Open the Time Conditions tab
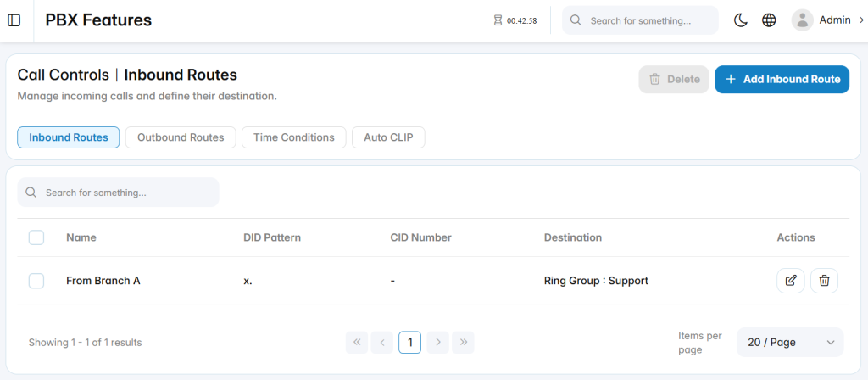Screen dimensions: 868x380 click(x=294, y=137)
